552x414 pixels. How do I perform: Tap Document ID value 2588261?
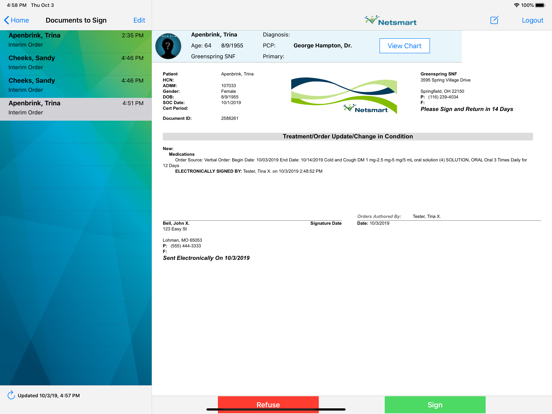230,118
